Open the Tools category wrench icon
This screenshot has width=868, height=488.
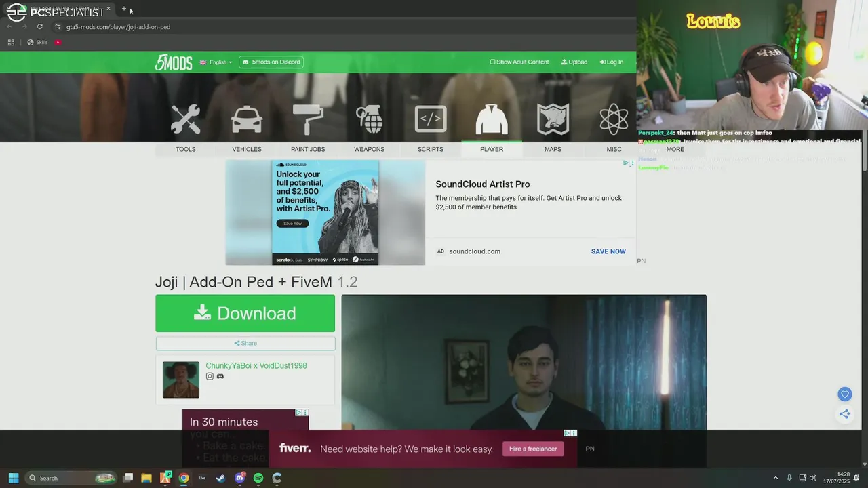pos(185,119)
